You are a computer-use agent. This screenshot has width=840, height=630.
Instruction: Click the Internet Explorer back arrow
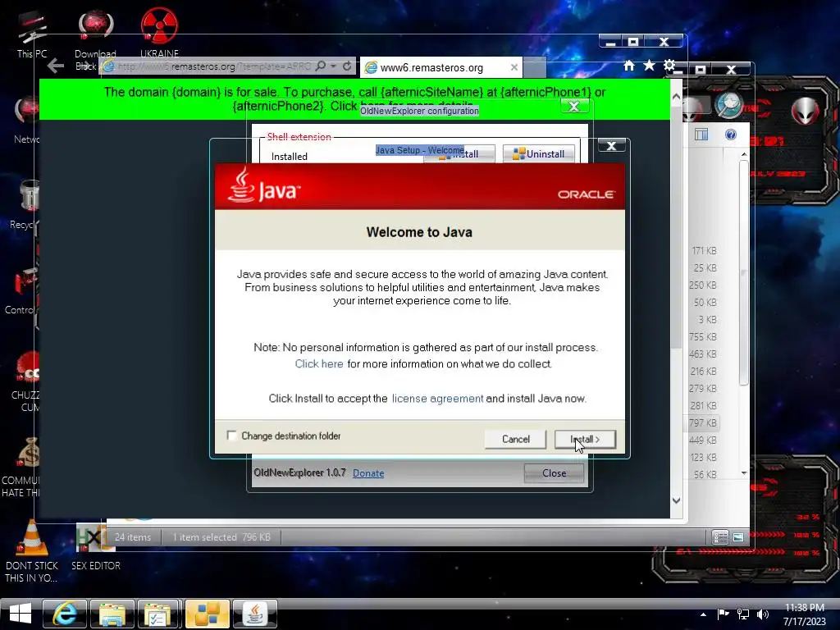pos(56,66)
